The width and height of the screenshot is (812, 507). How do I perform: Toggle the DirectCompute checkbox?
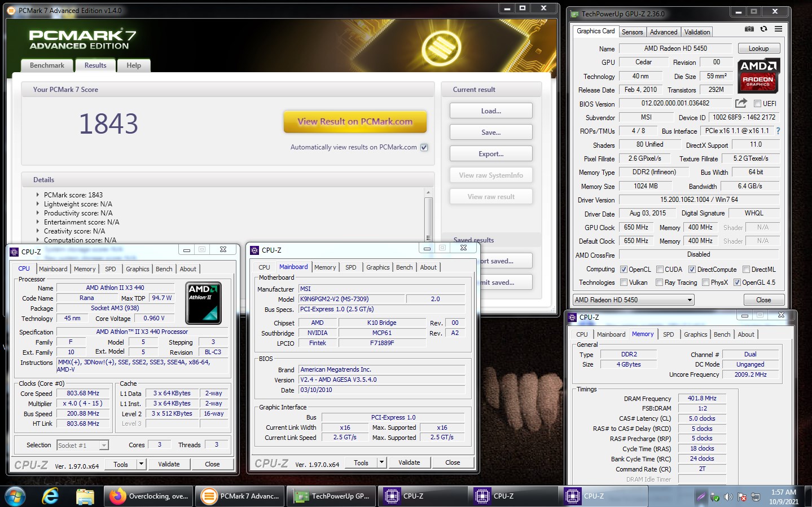coord(692,270)
